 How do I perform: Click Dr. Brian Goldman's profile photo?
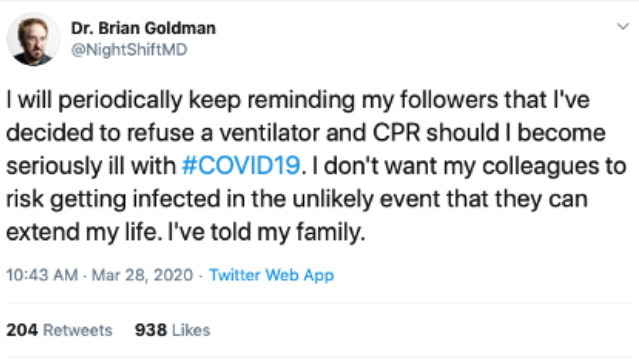point(33,39)
